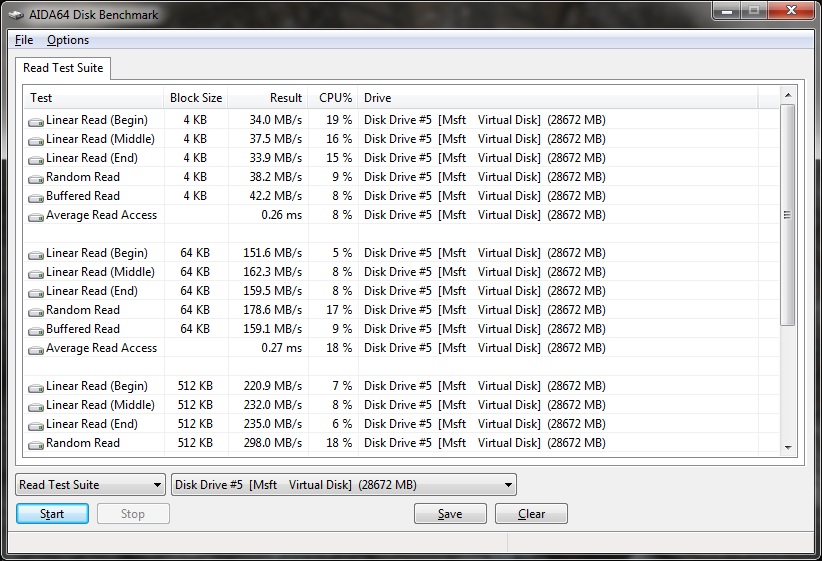822x561 pixels.
Task: Select the 42.2 MB/s result cell
Action: [276, 196]
